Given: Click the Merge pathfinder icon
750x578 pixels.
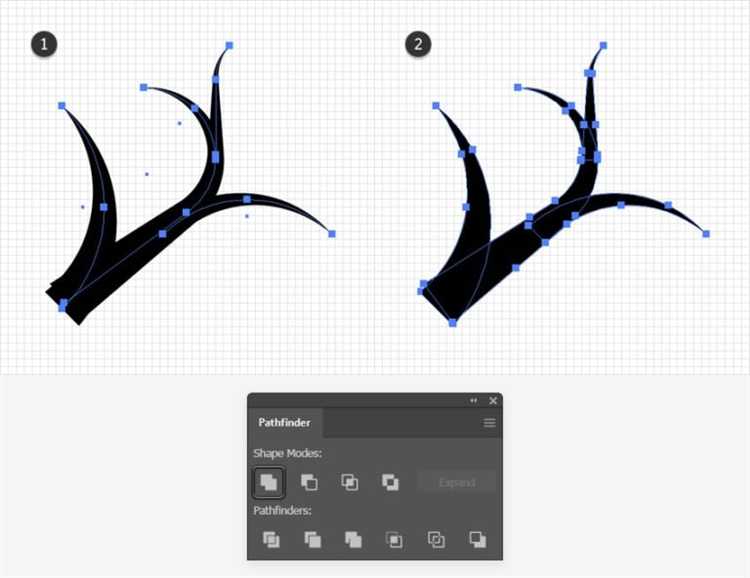Looking at the screenshot, I should [353, 539].
